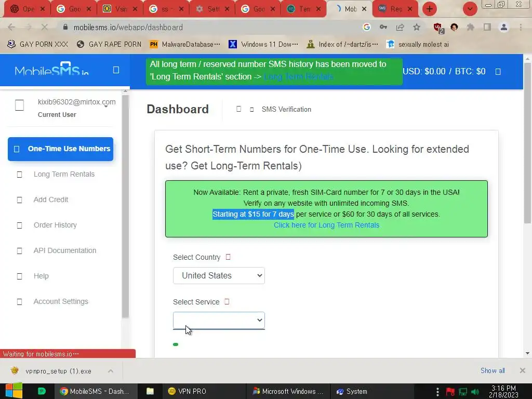The image size is (532, 399).
Task: Click the Long Term Rentals link in banner
Action: pyautogui.click(x=298, y=77)
